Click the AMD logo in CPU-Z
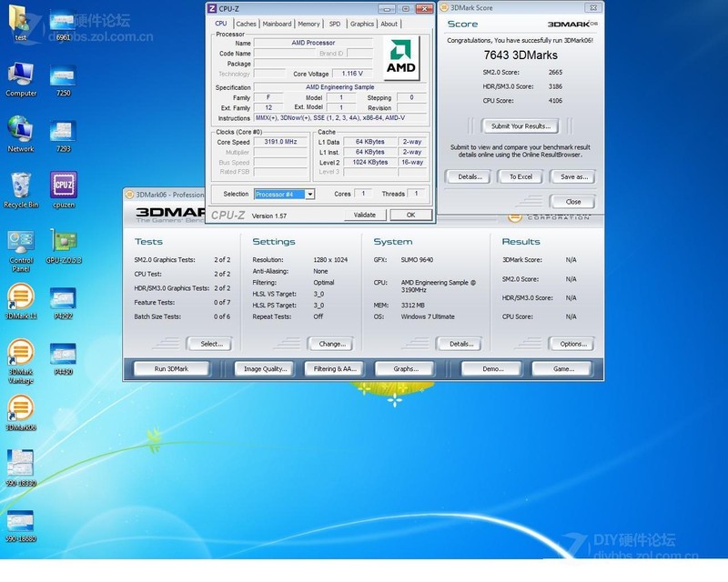Image resolution: width=728 pixels, height=582 pixels. click(x=401, y=58)
